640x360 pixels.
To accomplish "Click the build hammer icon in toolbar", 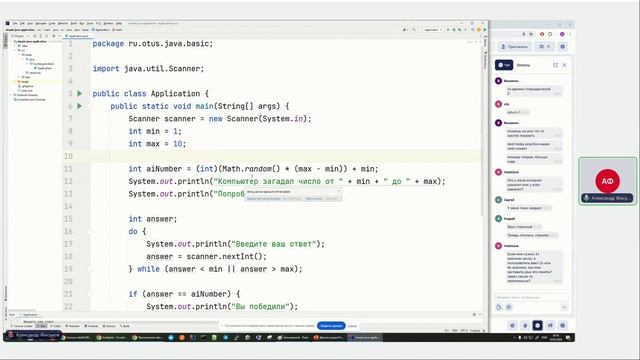I will click(414, 30).
